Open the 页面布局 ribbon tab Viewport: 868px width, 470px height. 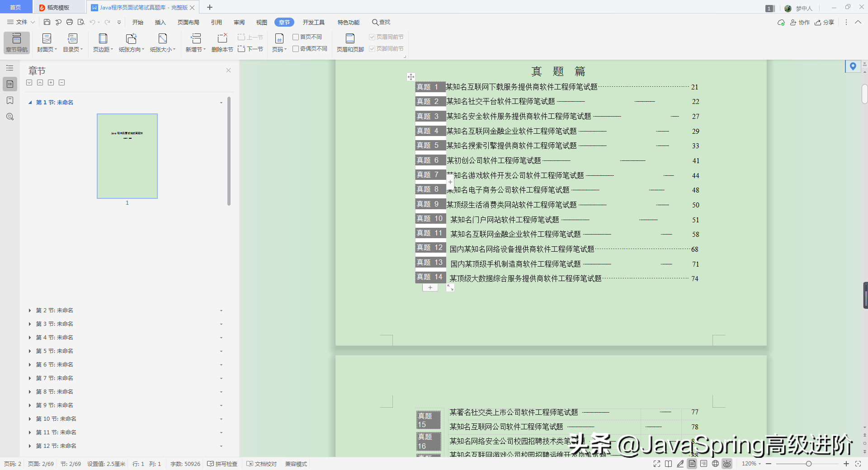[189, 22]
